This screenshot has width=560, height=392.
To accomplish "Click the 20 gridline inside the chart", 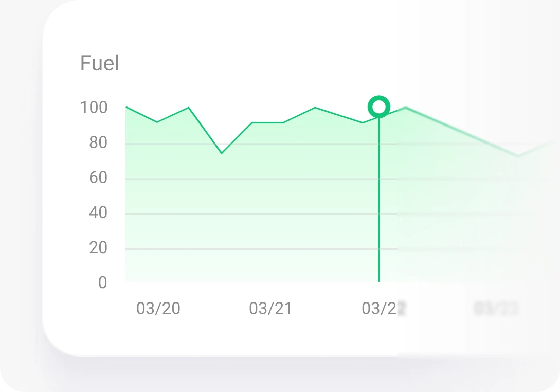I will pyautogui.click(x=261, y=248).
